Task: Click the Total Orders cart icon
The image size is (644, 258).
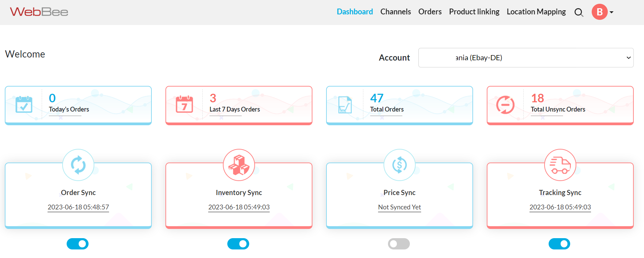Action: 345,105
